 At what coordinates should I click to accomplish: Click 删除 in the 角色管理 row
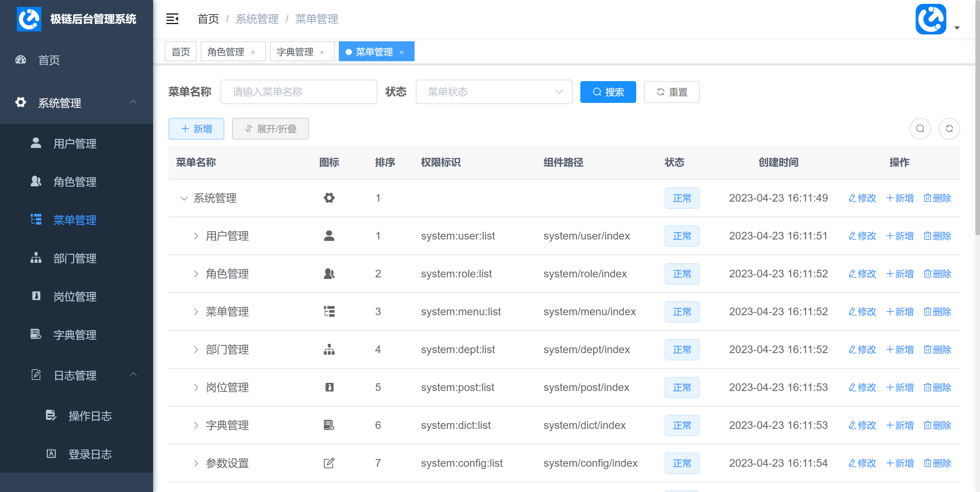[938, 274]
